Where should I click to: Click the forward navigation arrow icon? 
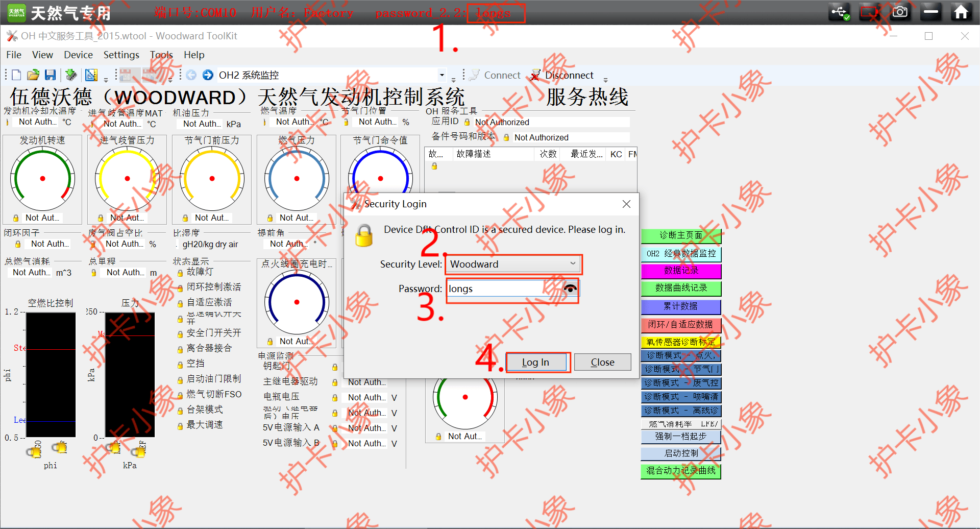pyautogui.click(x=208, y=75)
